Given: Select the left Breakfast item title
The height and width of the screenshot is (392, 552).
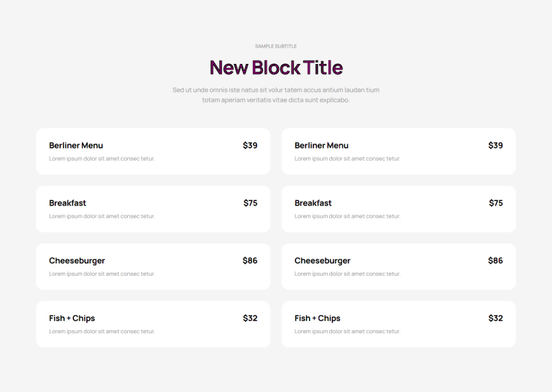Looking at the screenshot, I should click(68, 203).
